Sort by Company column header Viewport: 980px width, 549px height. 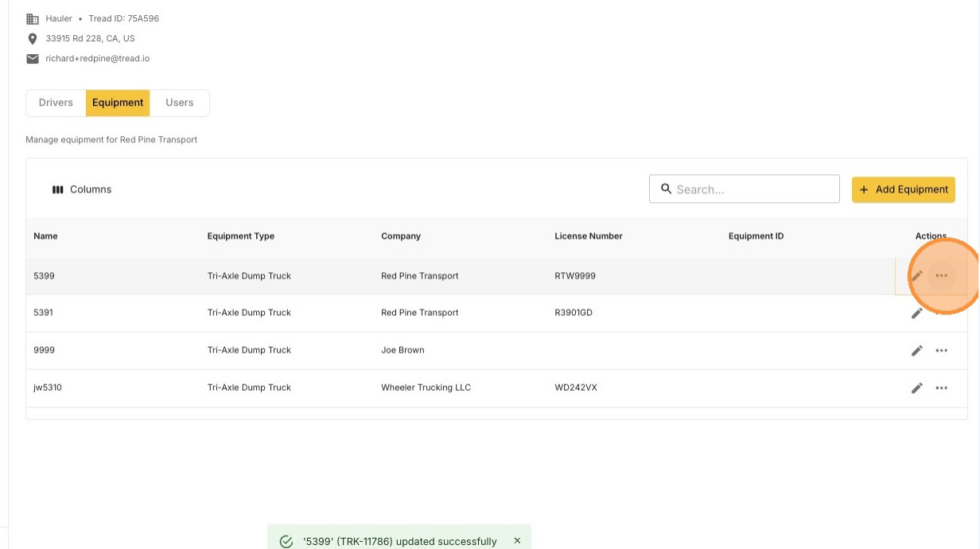(401, 236)
